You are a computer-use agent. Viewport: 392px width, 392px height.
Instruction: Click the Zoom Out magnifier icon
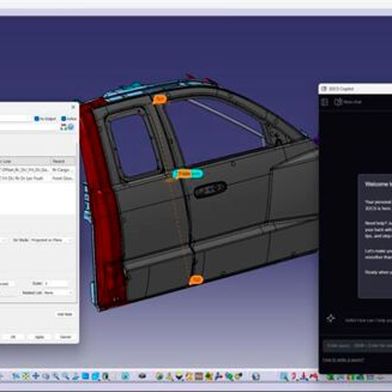(66, 376)
